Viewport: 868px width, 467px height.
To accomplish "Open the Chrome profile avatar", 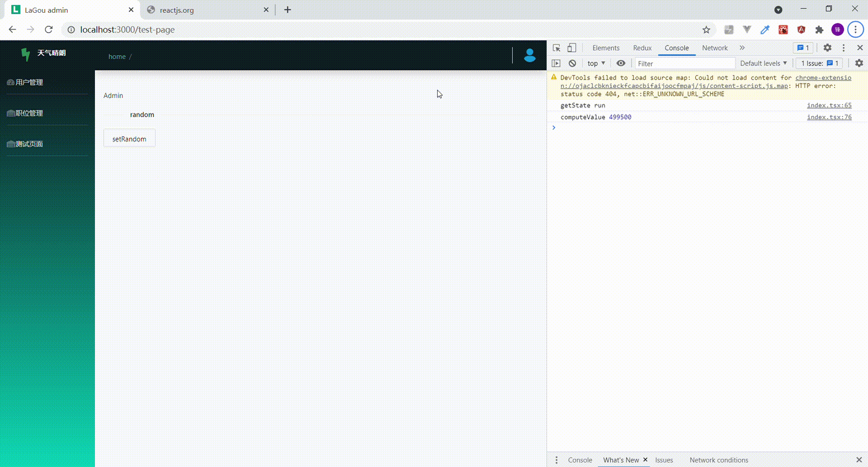I will 838,30.
